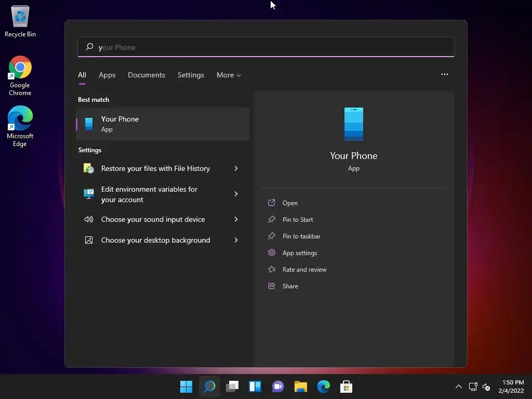Select Rate and review action
Image resolution: width=532 pixels, height=399 pixels.
pos(304,270)
